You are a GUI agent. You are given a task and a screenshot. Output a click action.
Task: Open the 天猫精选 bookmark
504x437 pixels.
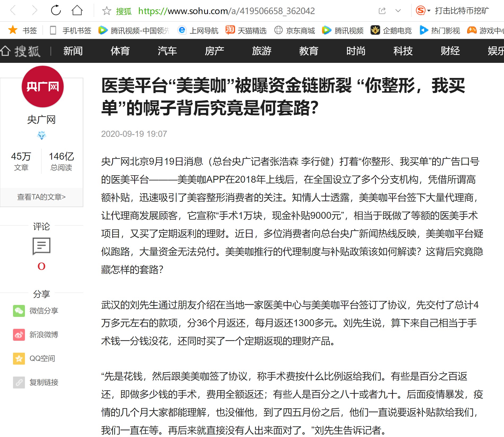coord(246,30)
